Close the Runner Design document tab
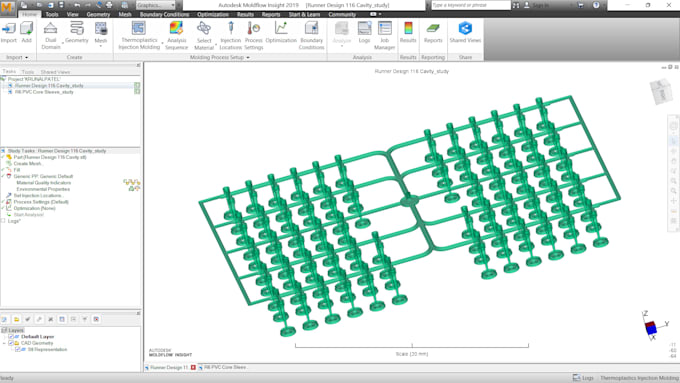 point(193,367)
